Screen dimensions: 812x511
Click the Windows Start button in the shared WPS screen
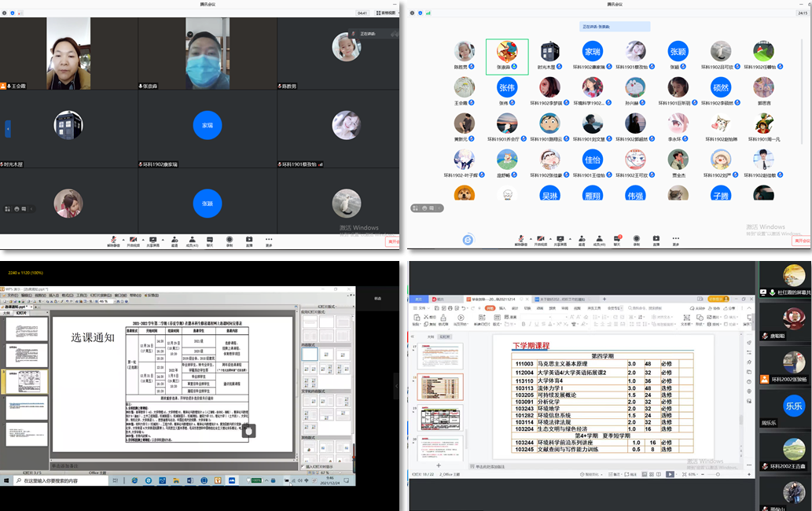click(6, 480)
